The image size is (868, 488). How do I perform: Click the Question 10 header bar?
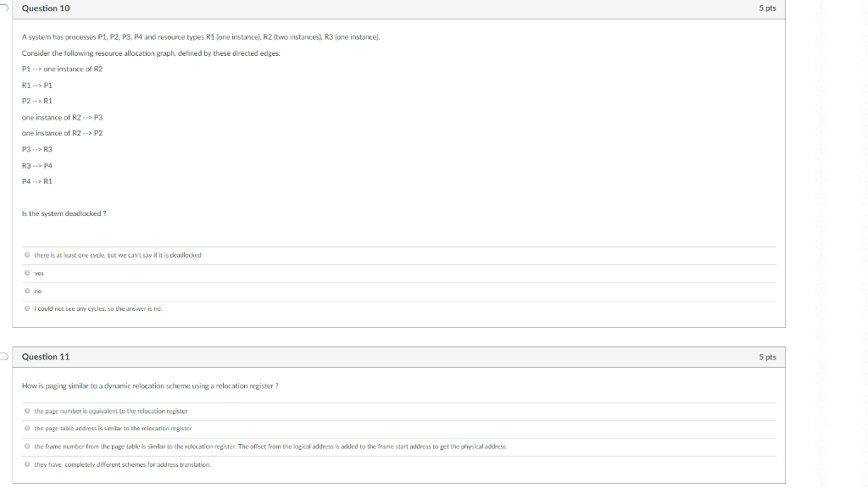[x=398, y=8]
